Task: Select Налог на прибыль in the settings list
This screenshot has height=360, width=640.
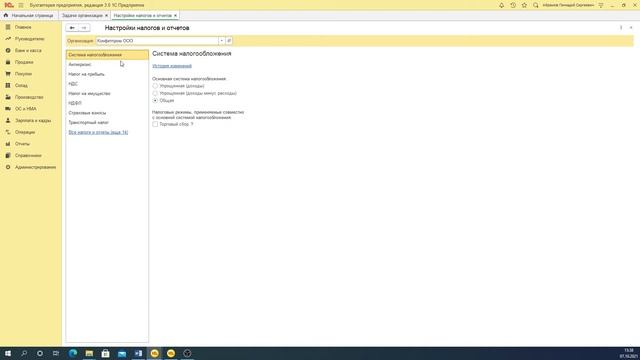Action: 107,74
